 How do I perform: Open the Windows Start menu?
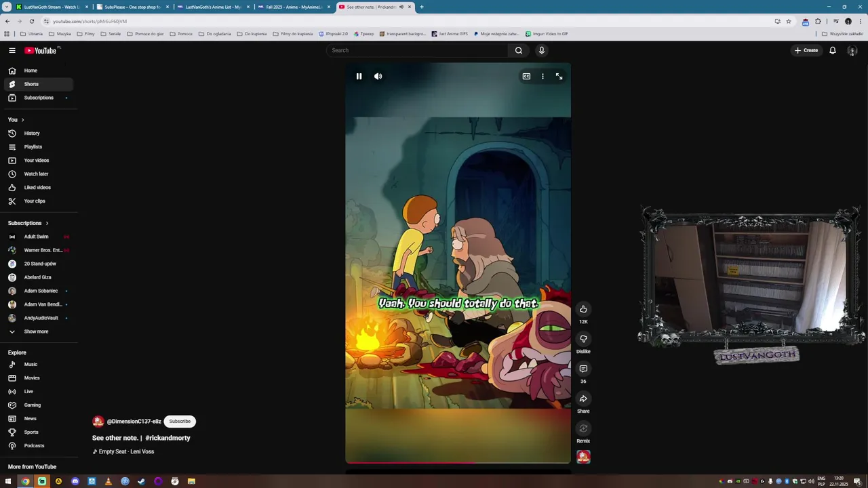[x=8, y=481]
